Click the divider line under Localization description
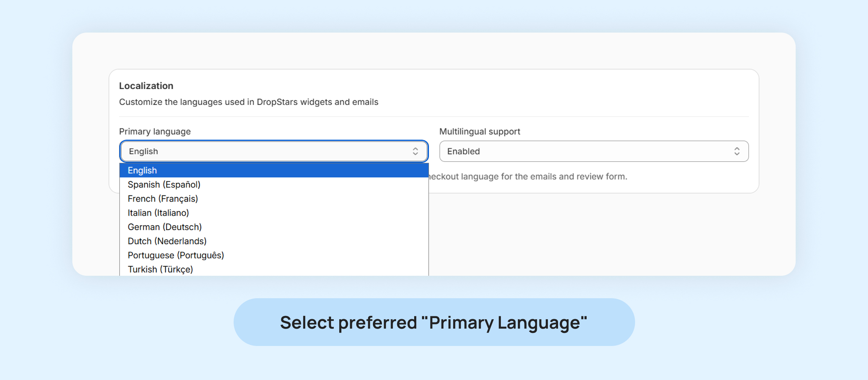Image resolution: width=868 pixels, height=380 pixels. pyautogui.click(x=434, y=117)
